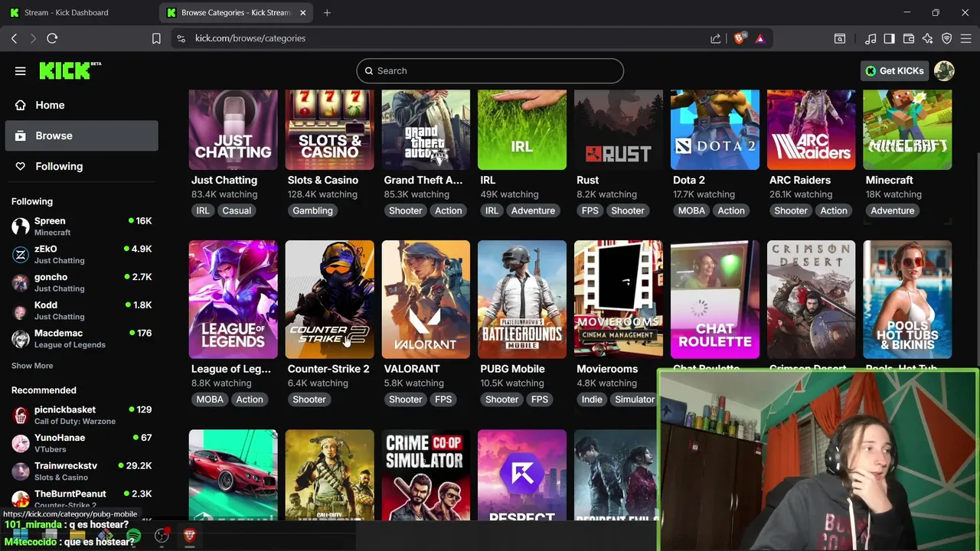980x551 pixels.
Task: Open zEkO's channel in Following list
Action: tap(81, 254)
